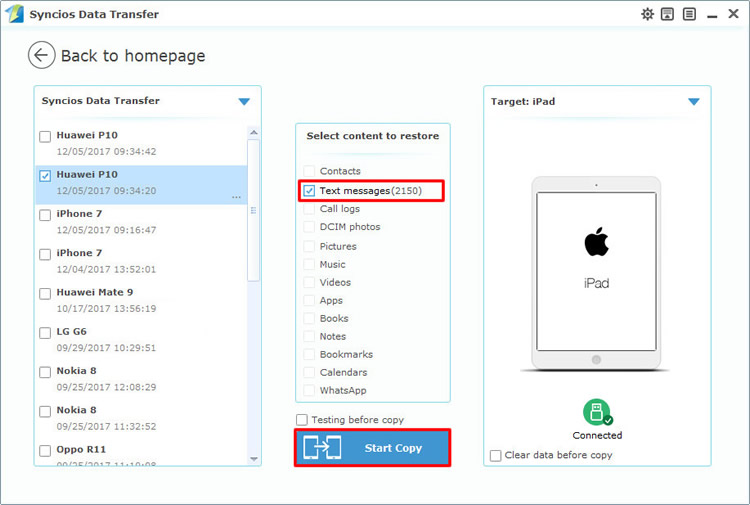The image size is (750, 505).
Task: Click the title bar icon beside the gear
Action: 667,14
